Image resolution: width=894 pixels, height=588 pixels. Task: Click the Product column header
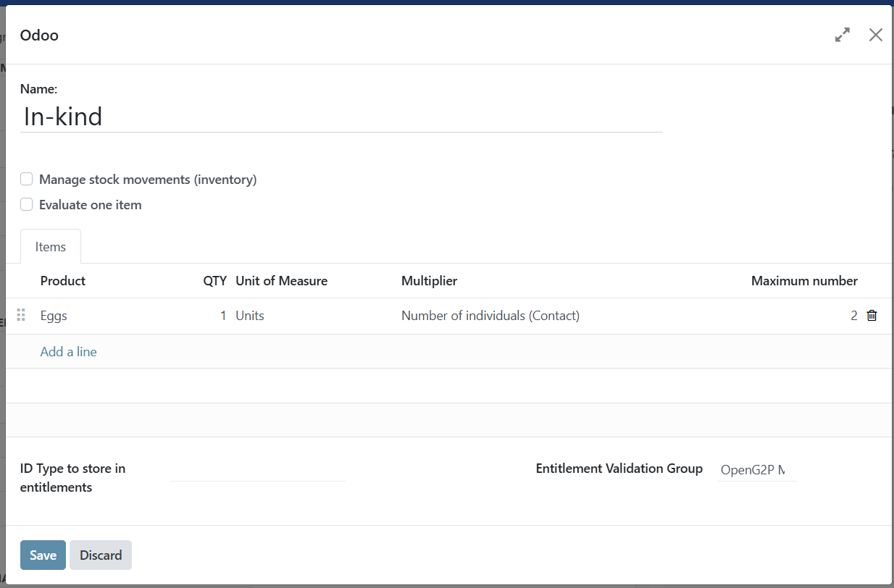click(x=62, y=281)
